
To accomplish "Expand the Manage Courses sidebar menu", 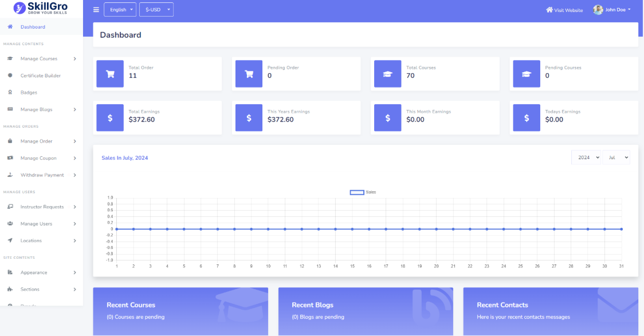I will [41, 58].
